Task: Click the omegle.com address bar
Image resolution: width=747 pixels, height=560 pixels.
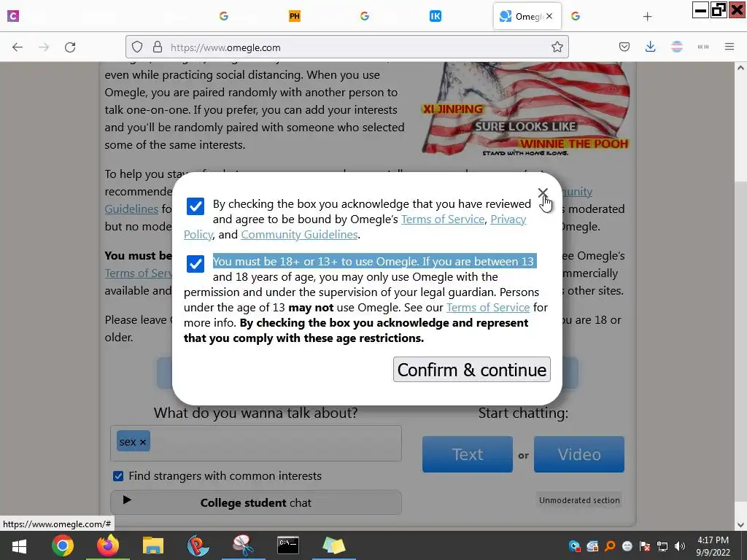Action: 347,47
